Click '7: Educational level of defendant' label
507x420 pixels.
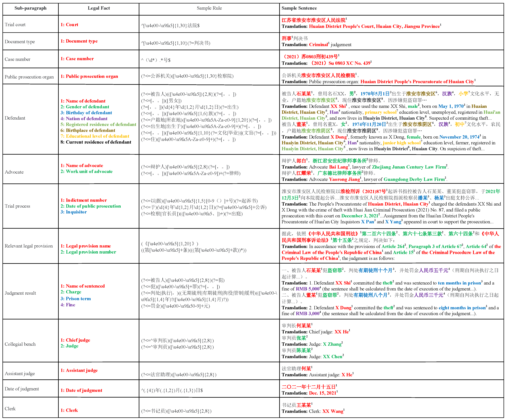(x=95, y=136)
